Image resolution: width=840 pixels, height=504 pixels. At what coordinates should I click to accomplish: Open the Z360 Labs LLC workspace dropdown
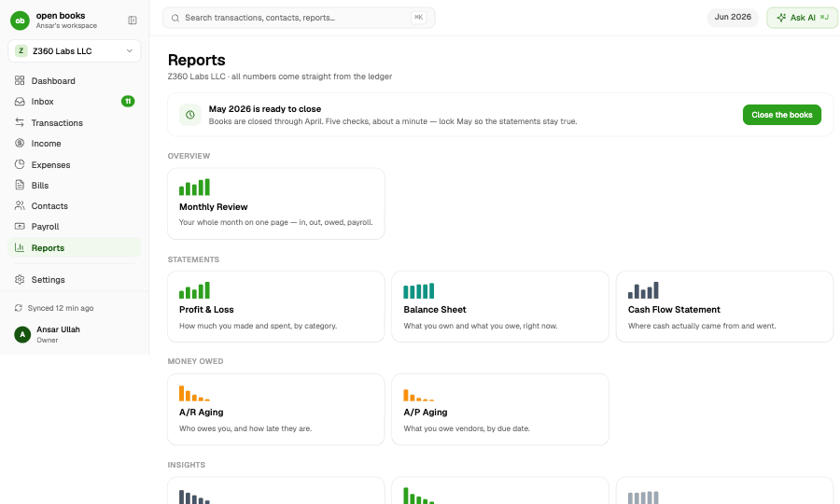coord(75,51)
